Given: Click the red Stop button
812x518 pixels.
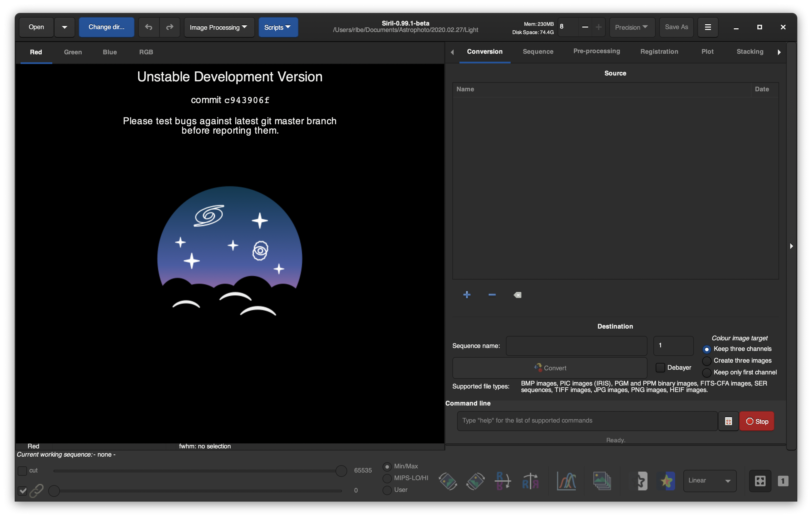Looking at the screenshot, I should [756, 421].
